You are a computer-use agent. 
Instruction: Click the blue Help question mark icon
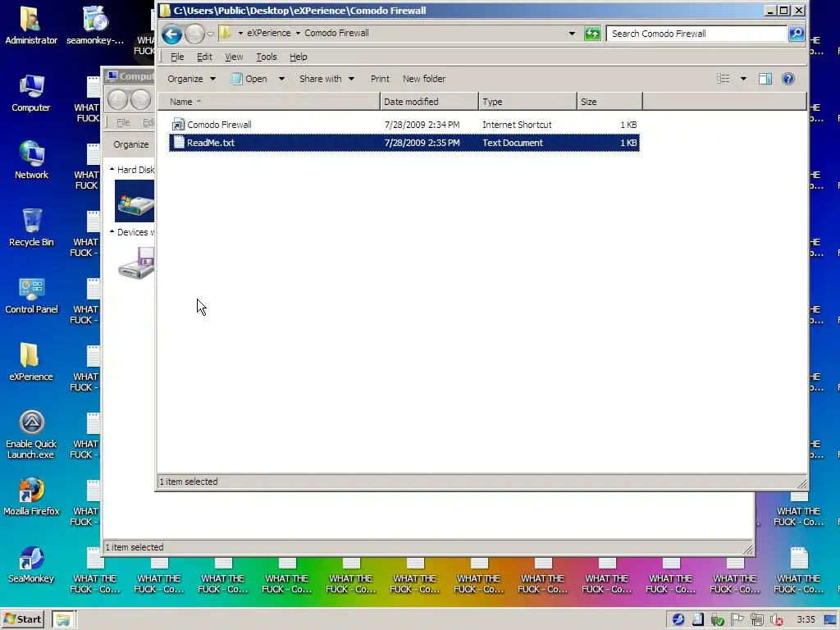788,79
